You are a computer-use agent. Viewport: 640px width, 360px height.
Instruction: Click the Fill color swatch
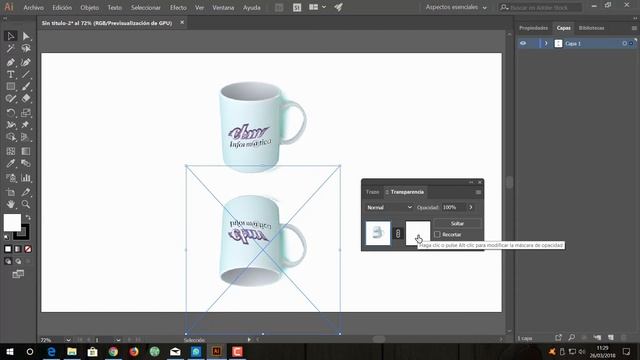12,223
